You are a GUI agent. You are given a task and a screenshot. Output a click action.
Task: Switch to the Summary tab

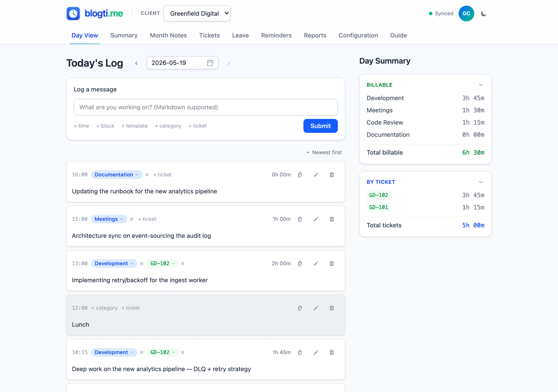pos(124,35)
